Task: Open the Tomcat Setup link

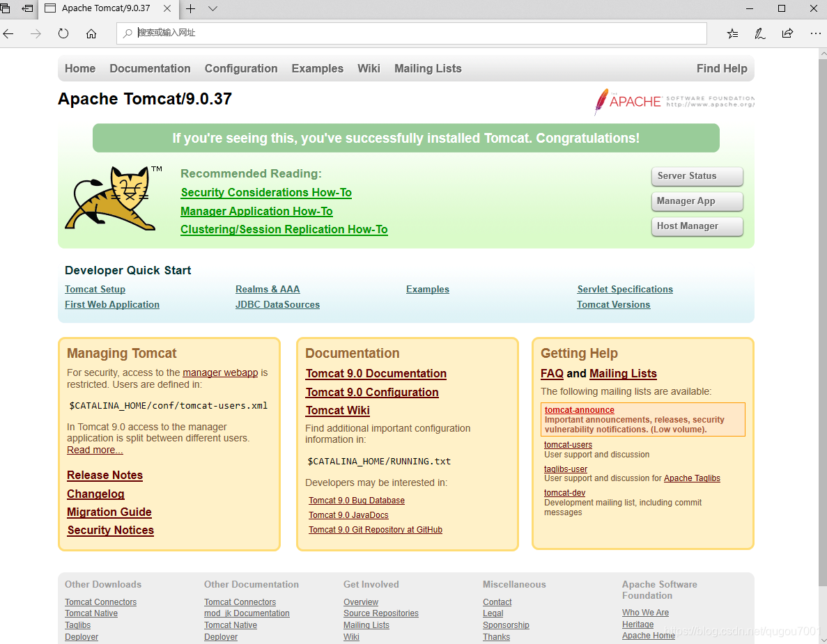Action: 95,290
